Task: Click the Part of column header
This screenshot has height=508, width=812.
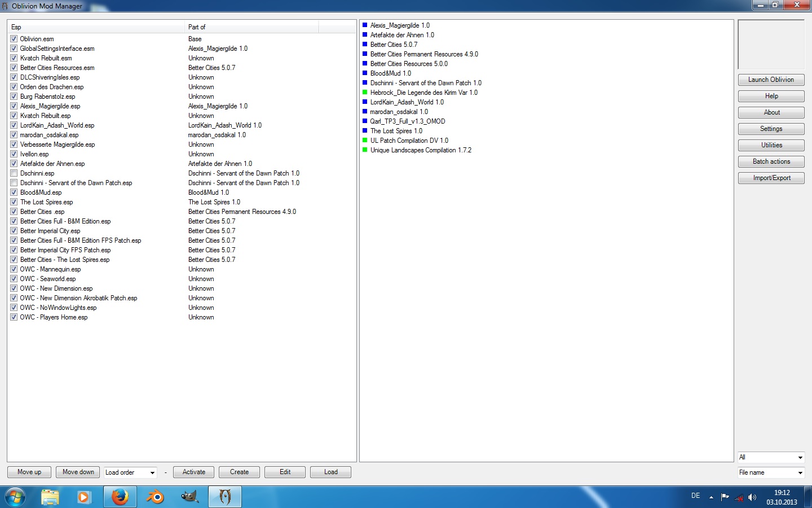Action: point(251,27)
